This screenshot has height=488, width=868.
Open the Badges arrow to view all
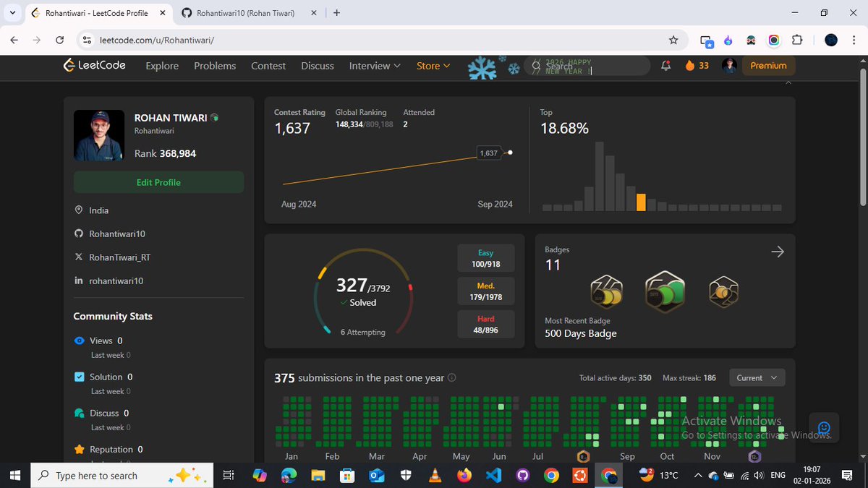(x=778, y=252)
